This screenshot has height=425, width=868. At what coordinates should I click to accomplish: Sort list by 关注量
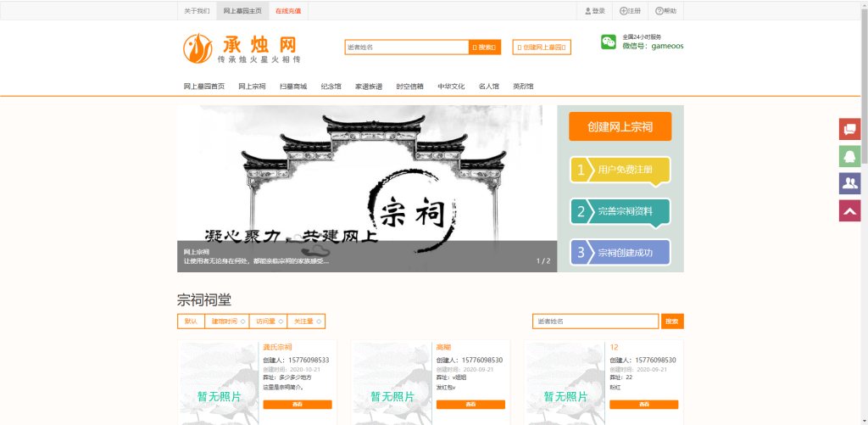tap(306, 322)
